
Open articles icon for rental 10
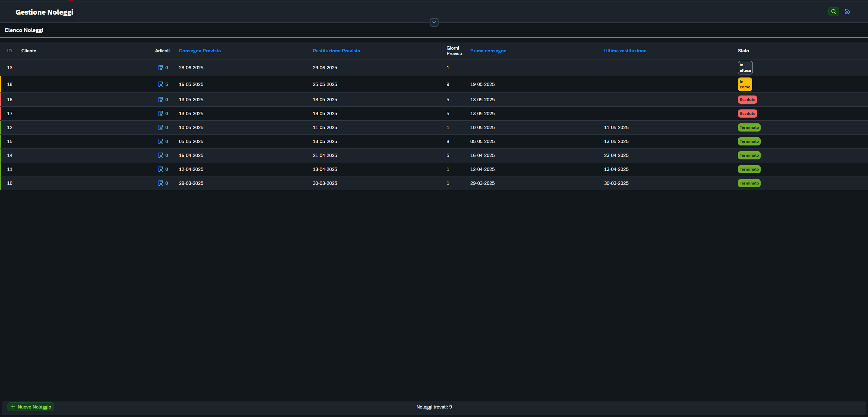coord(161,183)
